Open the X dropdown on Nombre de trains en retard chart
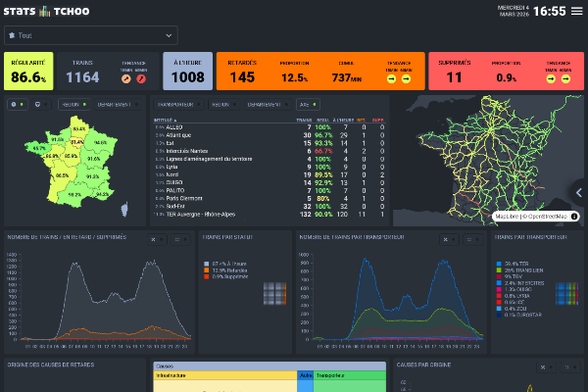This screenshot has width=588, height=392. click(157, 239)
